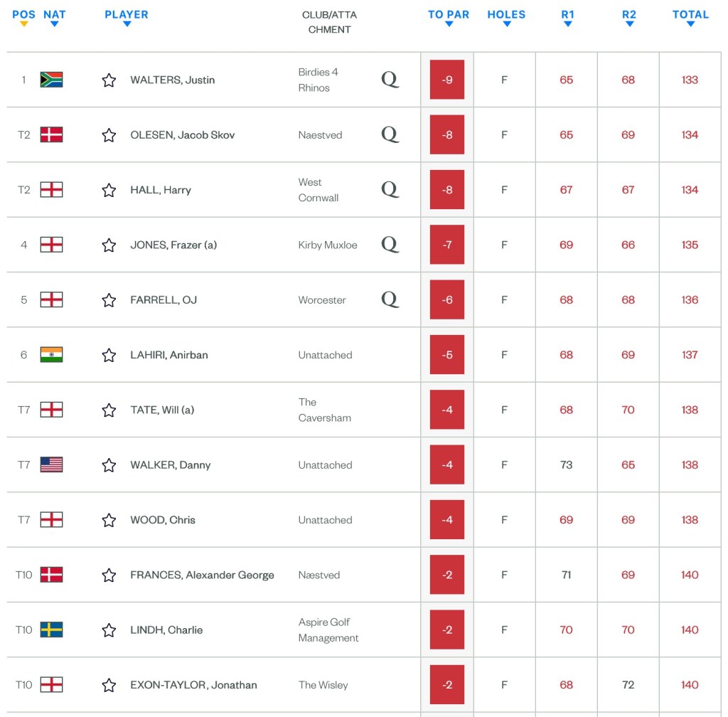Click the star icon beside Chris Wood
This screenshot has height=717, width=728.
pyautogui.click(x=109, y=520)
